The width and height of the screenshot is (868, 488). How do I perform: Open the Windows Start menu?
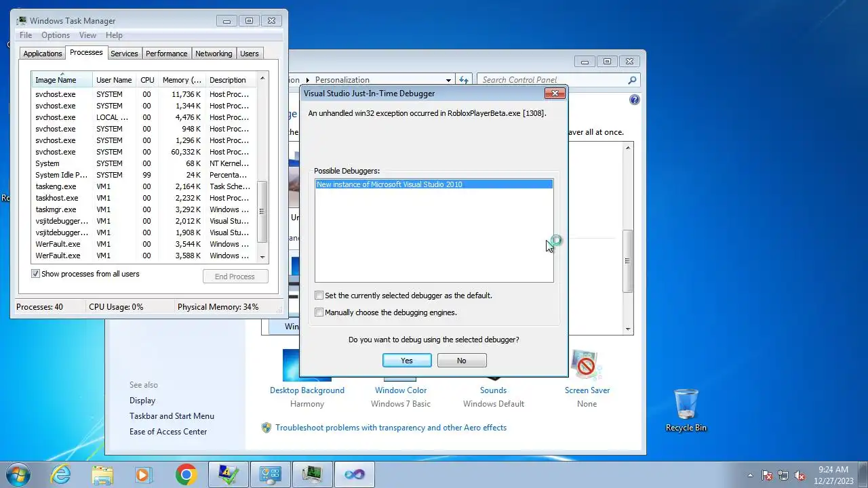click(x=18, y=474)
